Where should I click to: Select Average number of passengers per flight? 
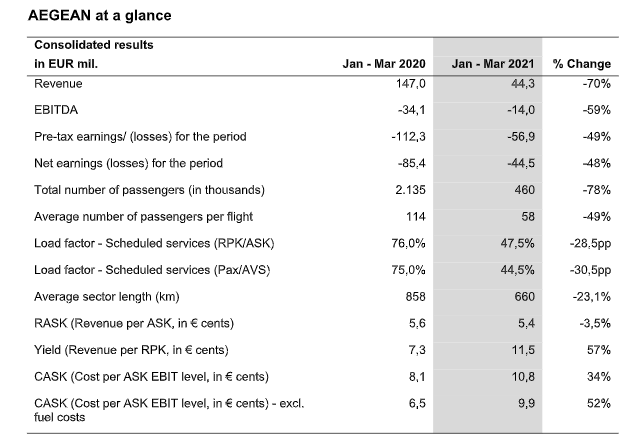(x=144, y=217)
